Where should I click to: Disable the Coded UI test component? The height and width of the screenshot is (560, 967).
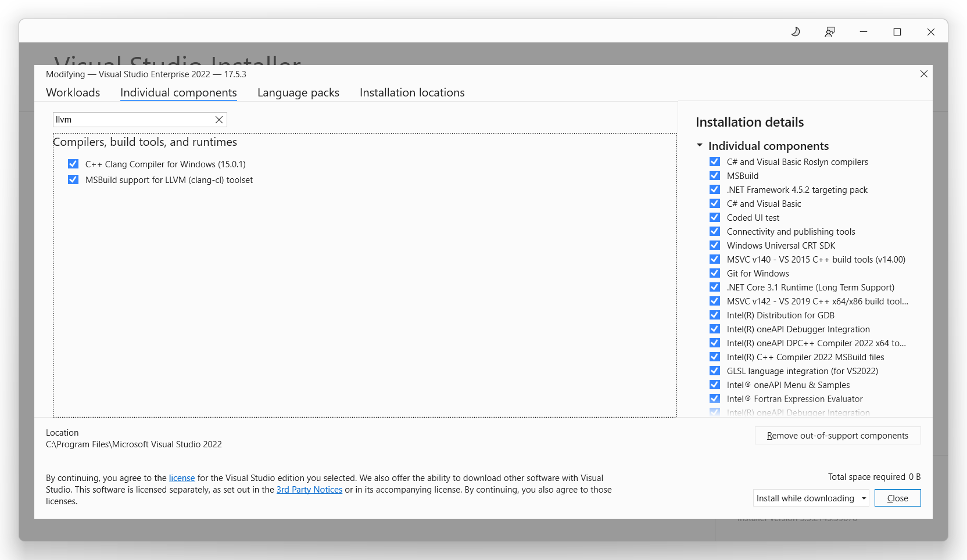click(x=714, y=217)
